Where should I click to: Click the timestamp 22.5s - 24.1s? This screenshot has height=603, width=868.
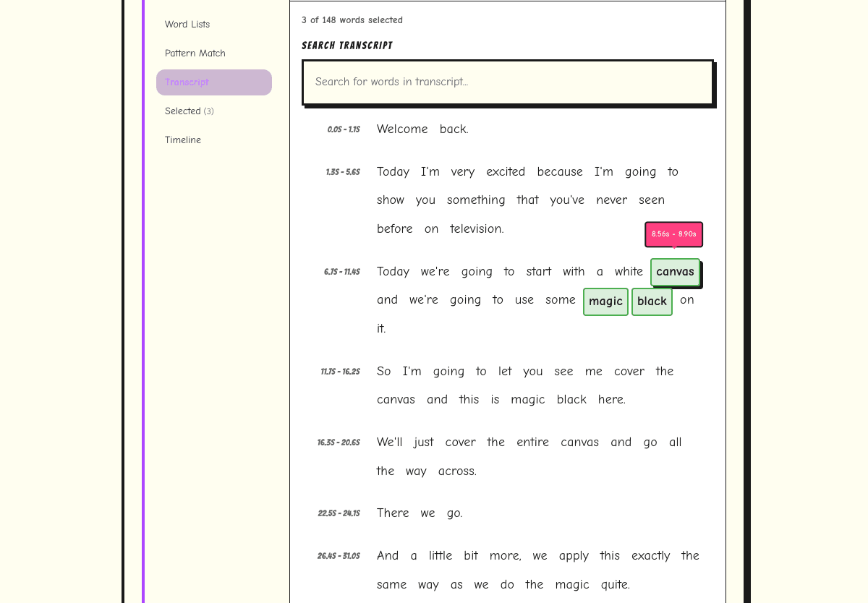coord(339,513)
